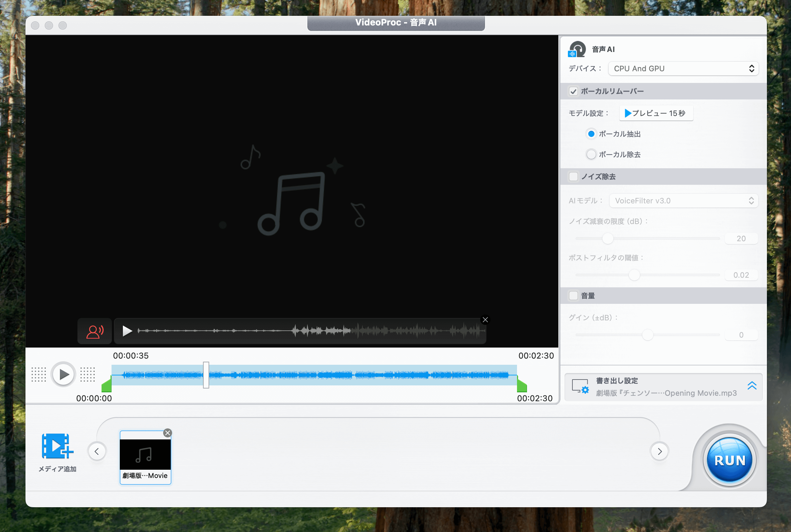Click the dotted grid icon right of play

[87, 374]
